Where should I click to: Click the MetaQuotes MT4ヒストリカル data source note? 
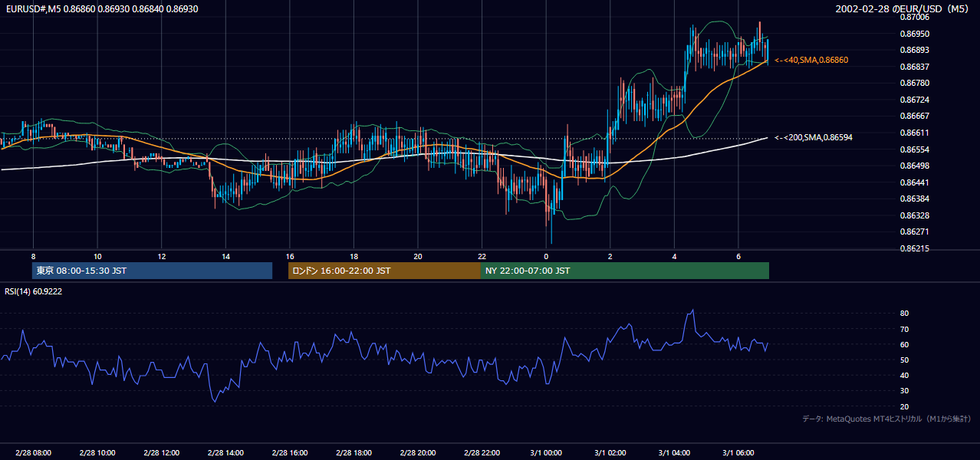coord(886,419)
